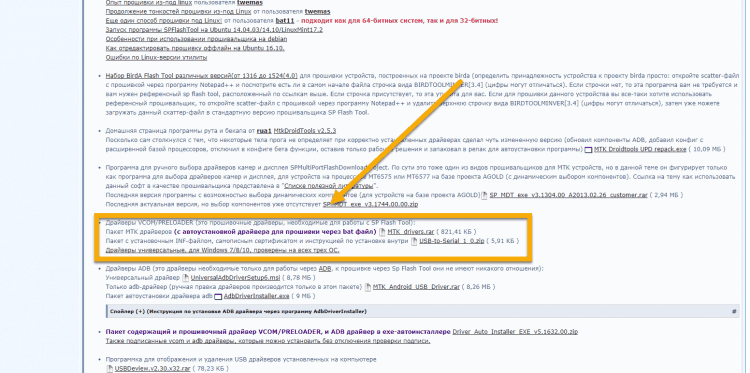Download AdbDriverInstaller.exe
The width and height of the screenshot is (750, 373).
click(x=256, y=296)
